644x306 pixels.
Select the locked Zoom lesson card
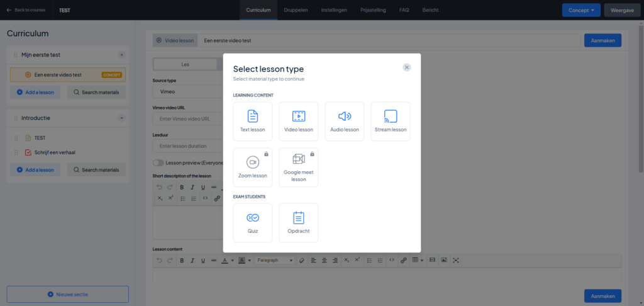(x=253, y=167)
